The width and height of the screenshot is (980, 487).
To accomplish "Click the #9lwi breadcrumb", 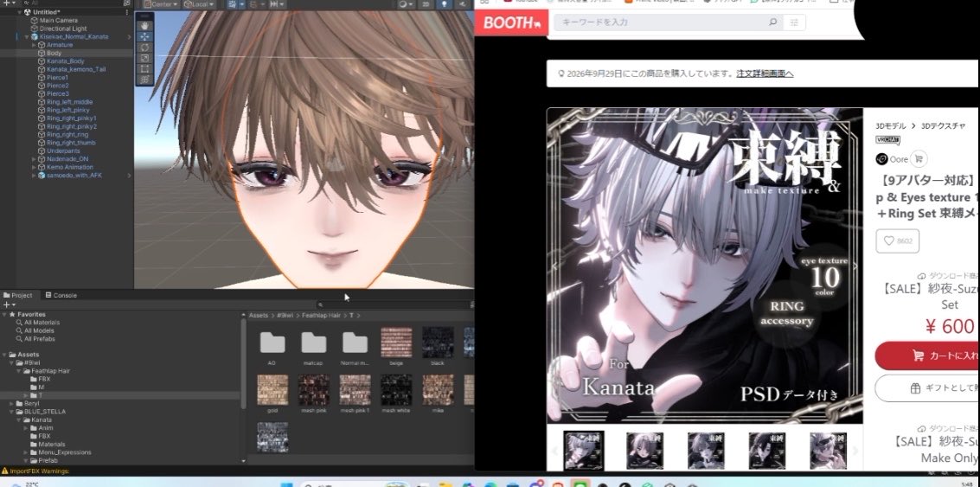I will [285, 315].
